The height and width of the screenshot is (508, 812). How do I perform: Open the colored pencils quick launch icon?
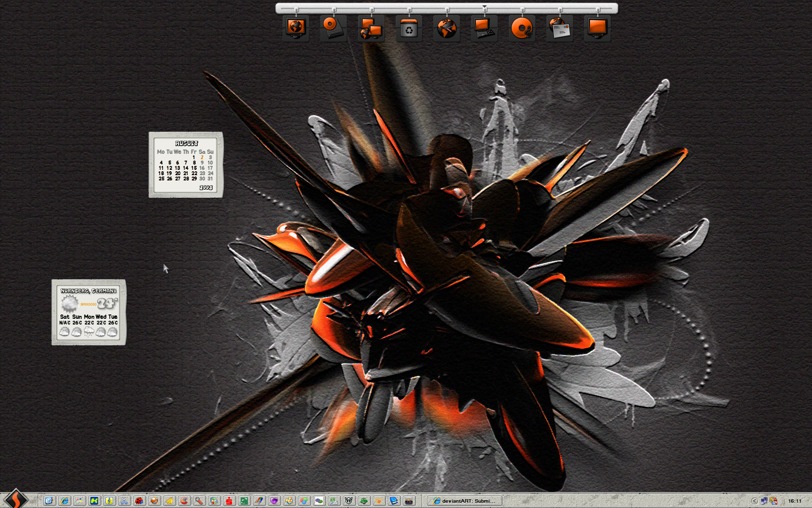259,501
